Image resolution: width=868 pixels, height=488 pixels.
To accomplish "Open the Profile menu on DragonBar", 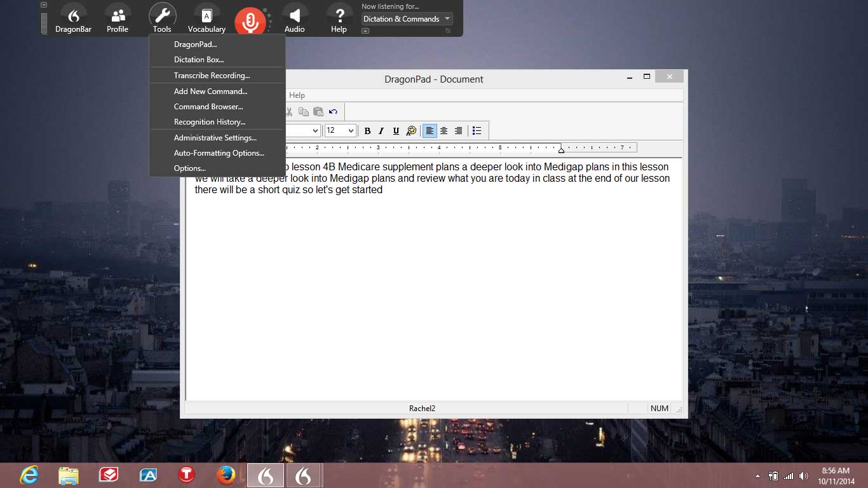I will pos(118,19).
